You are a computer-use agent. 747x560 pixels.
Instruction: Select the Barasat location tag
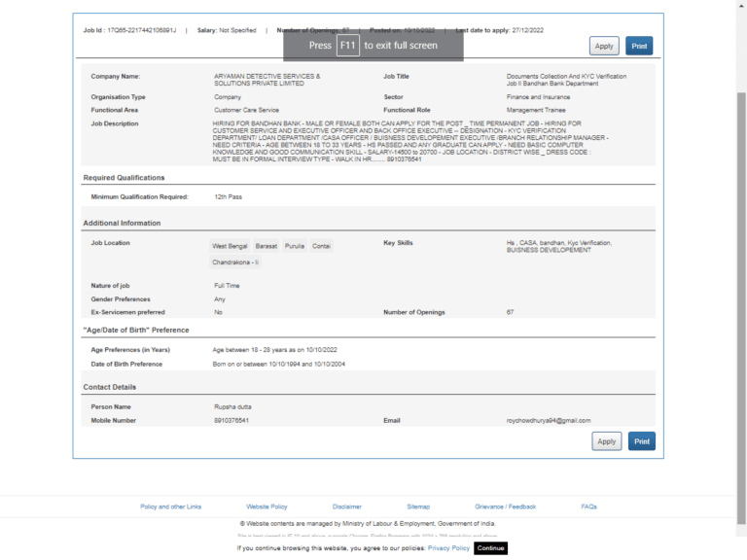[x=266, y=246]
